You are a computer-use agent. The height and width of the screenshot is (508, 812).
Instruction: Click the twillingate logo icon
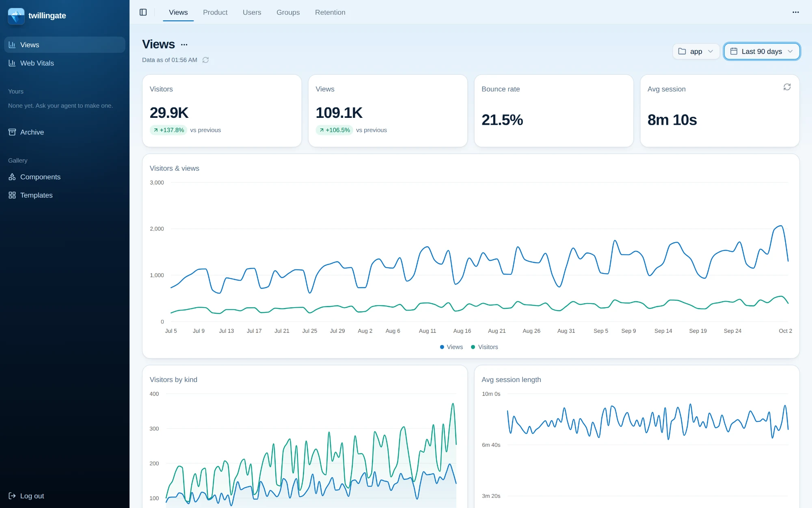(x=16, y=16)
